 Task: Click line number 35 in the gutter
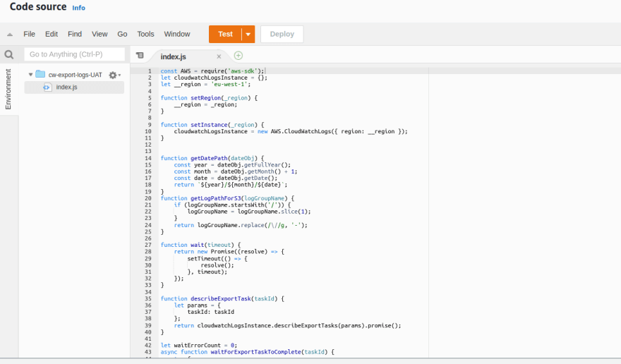pyautogui.click(x=148, y=298)
